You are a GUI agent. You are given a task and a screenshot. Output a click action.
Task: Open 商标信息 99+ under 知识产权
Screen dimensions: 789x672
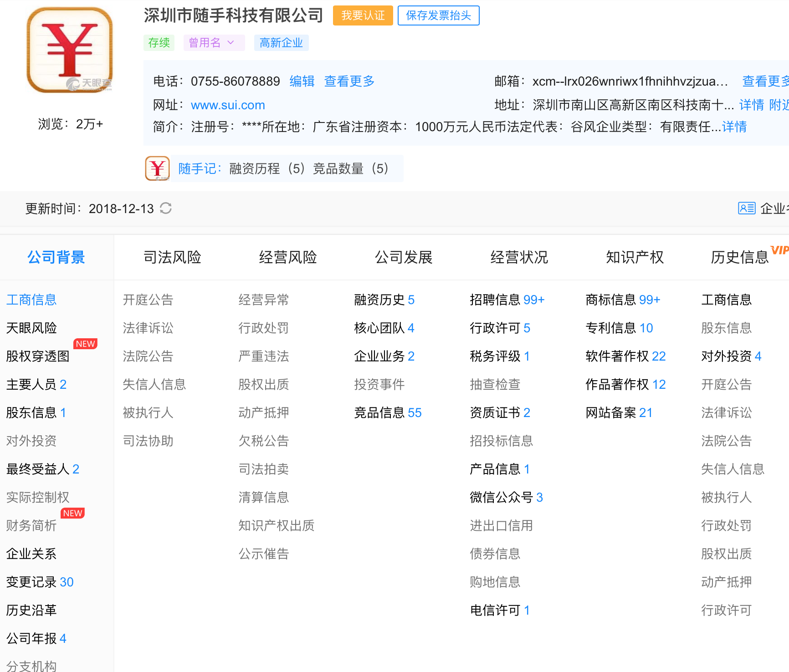pyautogui.click(x=623, y=300)
